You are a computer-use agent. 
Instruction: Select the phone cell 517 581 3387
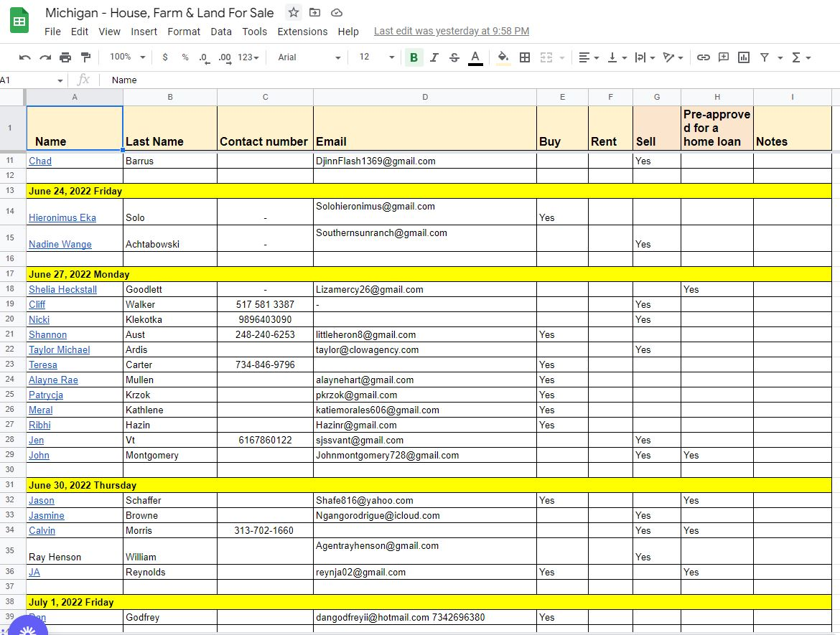pos(265,304)
